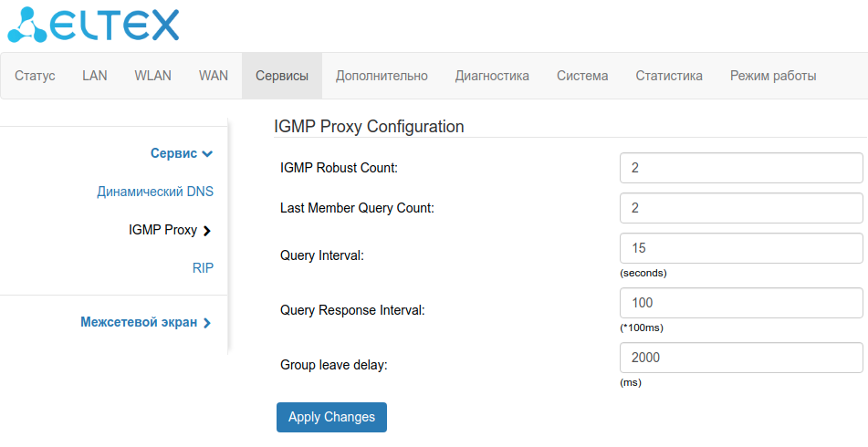Open the Динамический DNS page

coord(155,192)
